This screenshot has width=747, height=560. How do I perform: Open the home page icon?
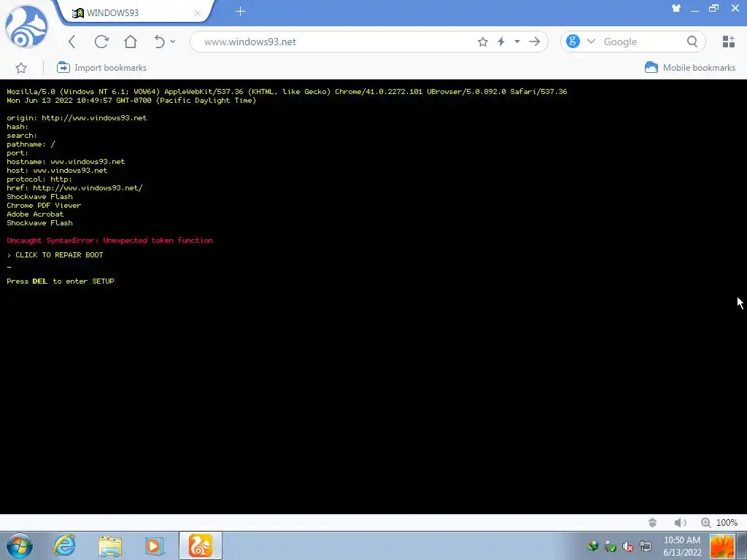coord(130,42)
